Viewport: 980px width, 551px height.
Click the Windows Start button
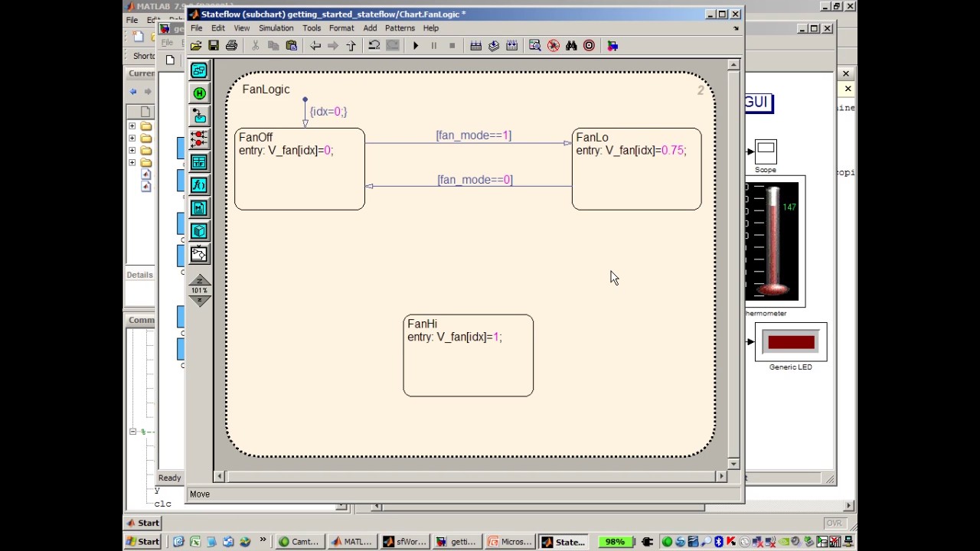click(x=143, y=542)
